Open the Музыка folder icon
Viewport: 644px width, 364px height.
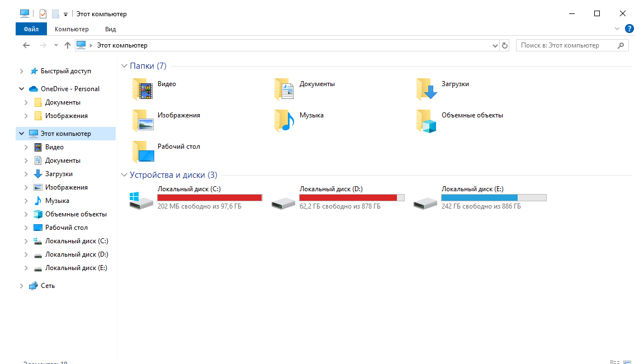285,120
